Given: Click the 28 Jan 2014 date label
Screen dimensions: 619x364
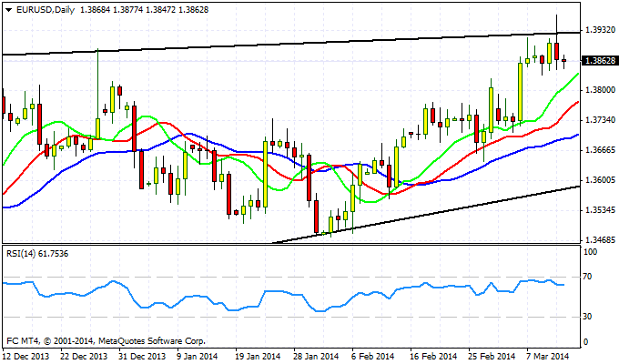Looking at the screenshot, I should click(317, 357).
